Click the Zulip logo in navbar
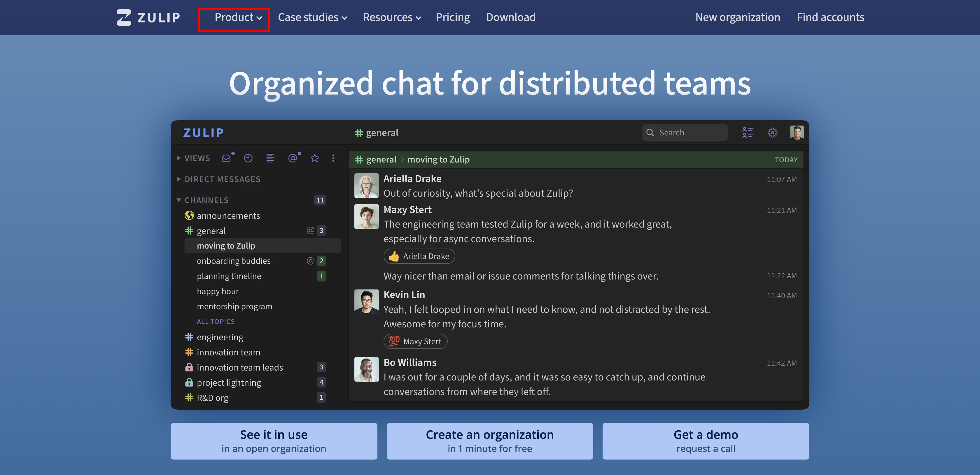This screenshot has height=475, width=980. click(x=148, y=18)
